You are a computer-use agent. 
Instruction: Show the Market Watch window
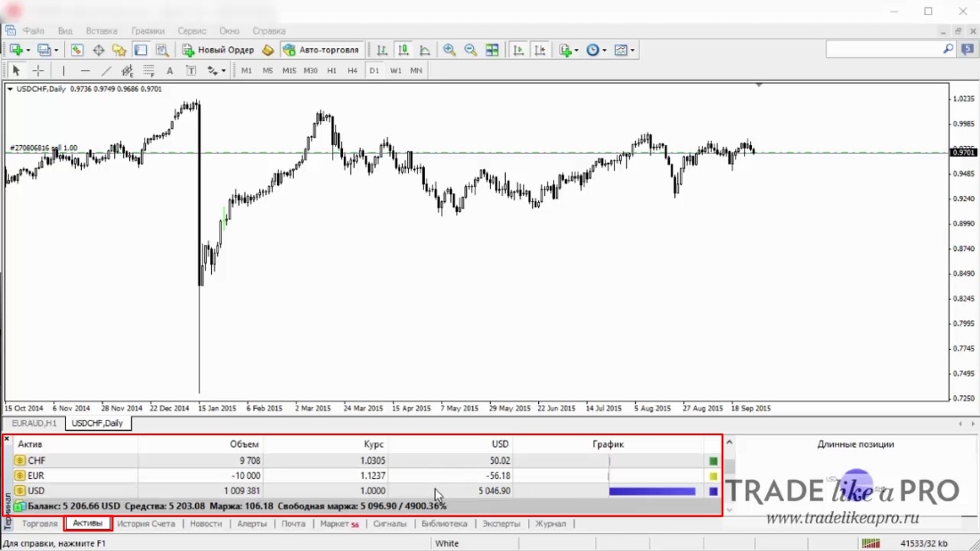coord(77,50)
